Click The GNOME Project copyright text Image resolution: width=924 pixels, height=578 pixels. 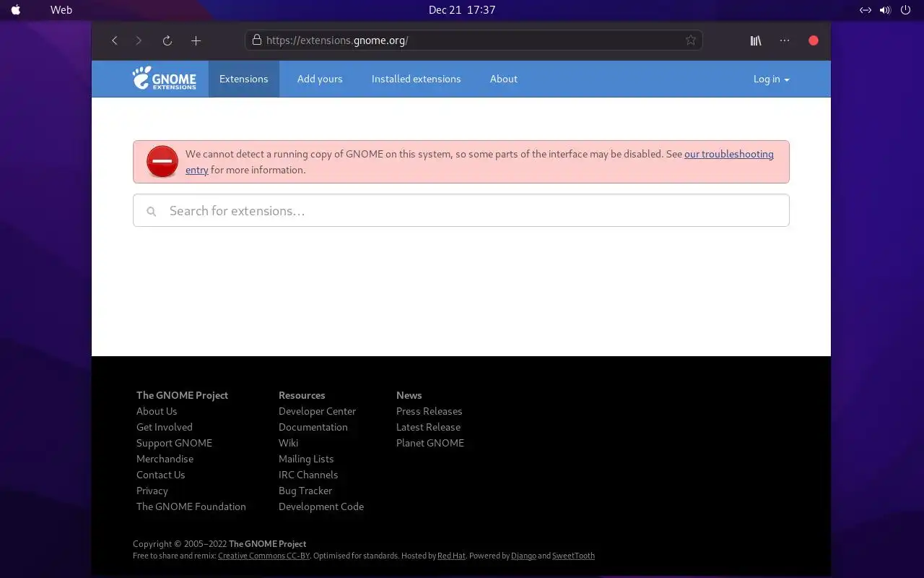(267, 544)
